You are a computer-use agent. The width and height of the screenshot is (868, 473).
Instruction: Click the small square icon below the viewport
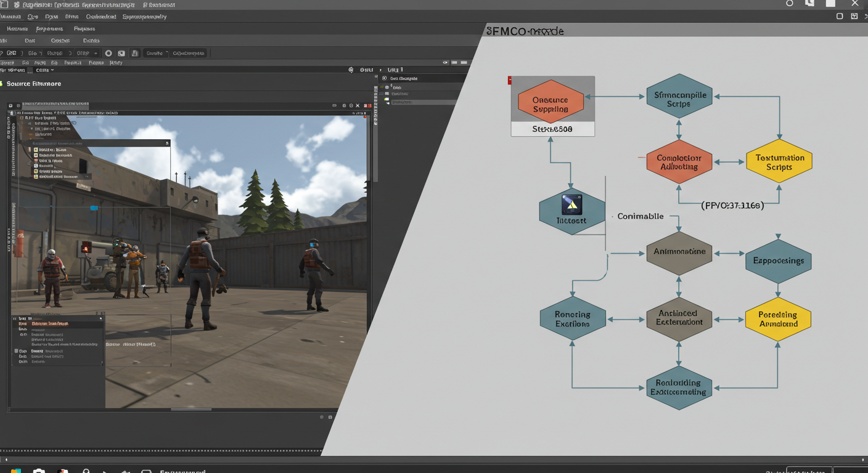tap(330, 417)
